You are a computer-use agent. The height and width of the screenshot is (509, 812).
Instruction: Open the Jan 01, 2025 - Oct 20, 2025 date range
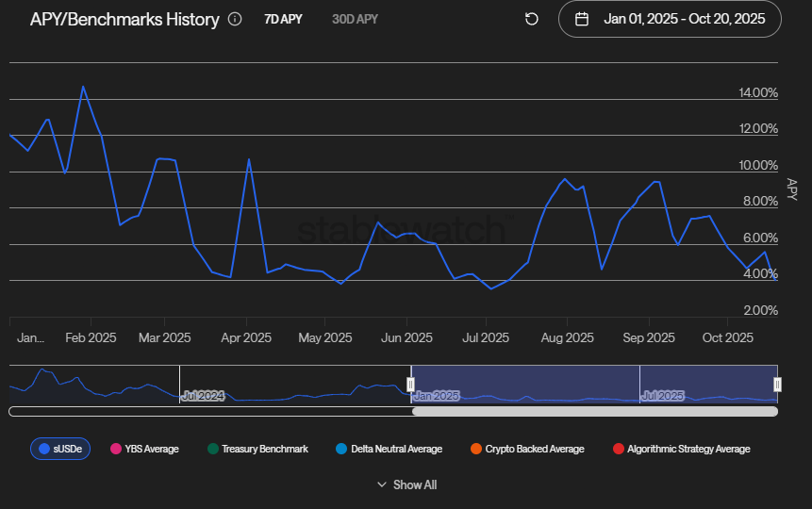[x=670, y=19]
